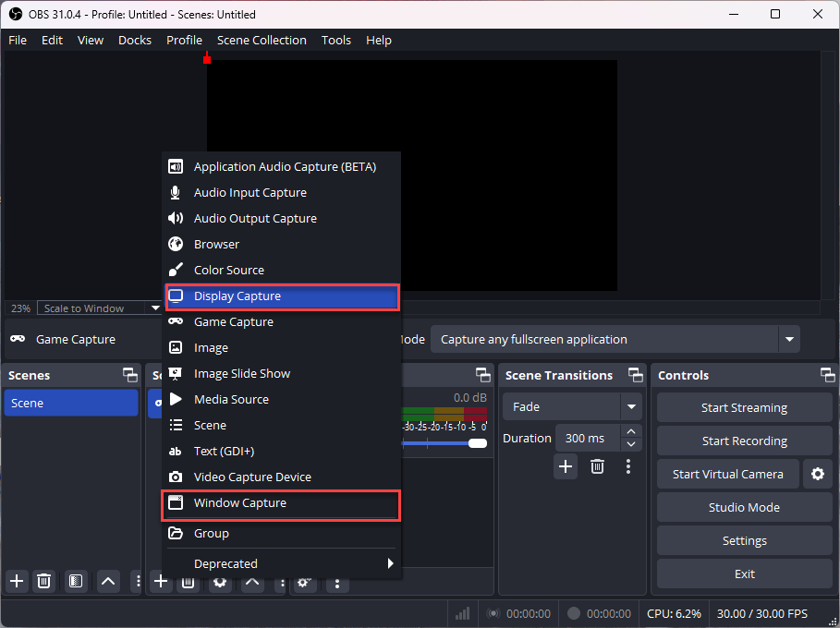The width and height of the screenshot is (840, 628).
Task: Choose Game Capture from the source menu
Action: point(281,321)
